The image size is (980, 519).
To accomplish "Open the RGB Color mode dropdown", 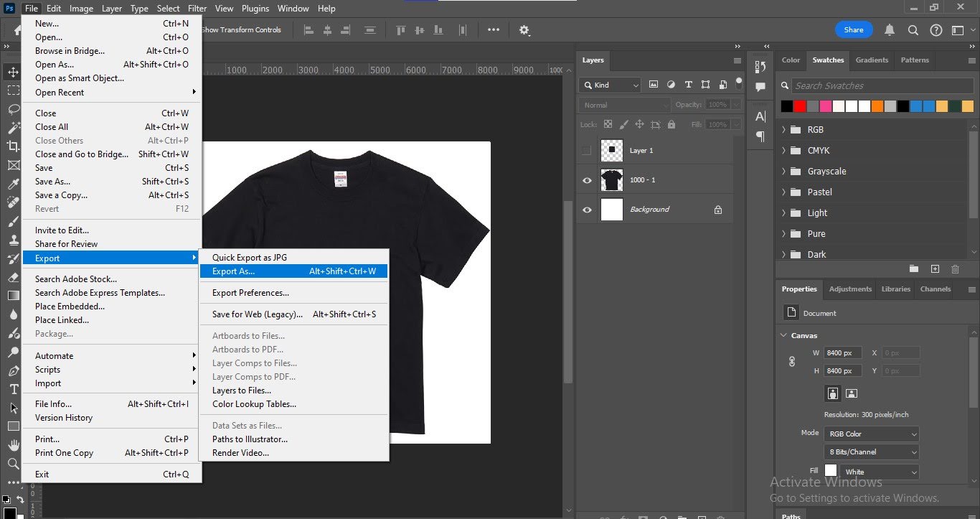I will click(x=871, y=434).
